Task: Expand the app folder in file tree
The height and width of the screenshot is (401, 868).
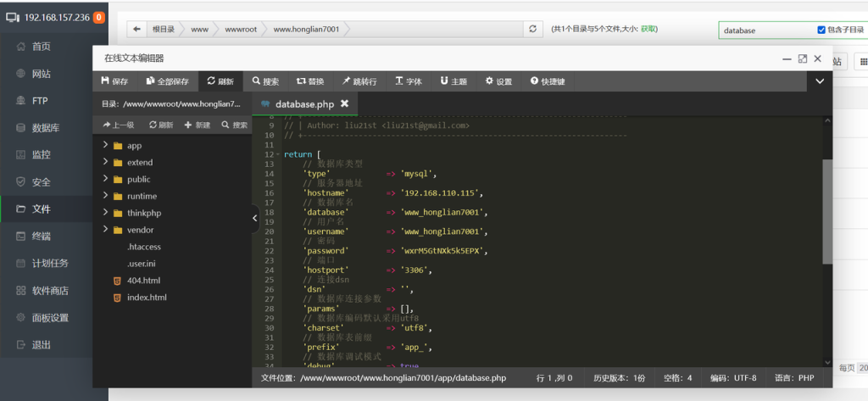Action: (106, 146)
